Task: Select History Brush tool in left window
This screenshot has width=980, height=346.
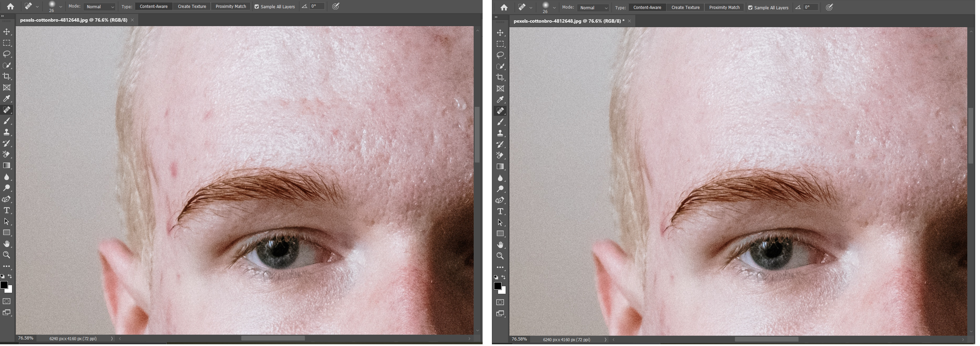Action: (x=7, y=143)
